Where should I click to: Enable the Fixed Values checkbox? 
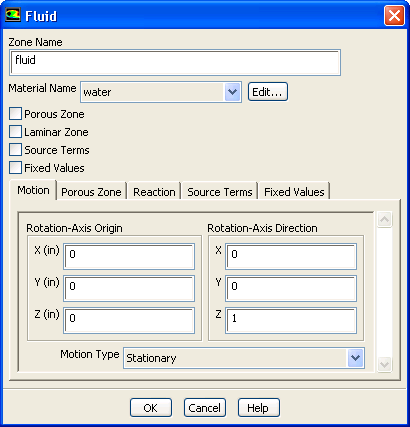(x=16, y=168)
